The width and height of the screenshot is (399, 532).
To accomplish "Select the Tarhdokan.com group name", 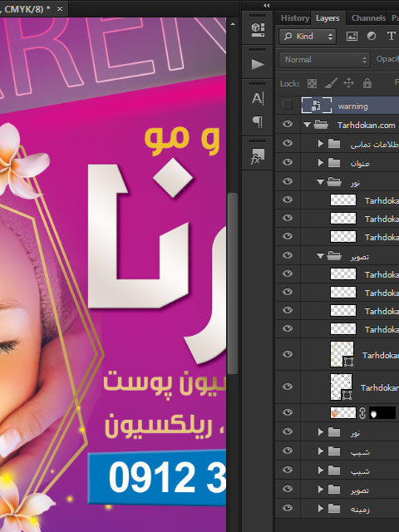I will 366,126.
